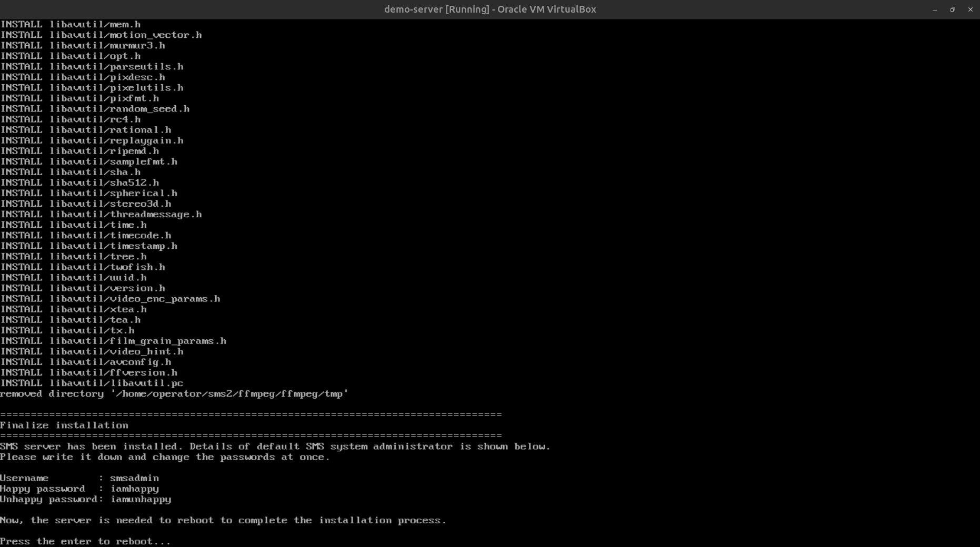This screenshot has width=980, height=547.
Task: Click the Happy password value iamhappy
Action: point(134,489)
